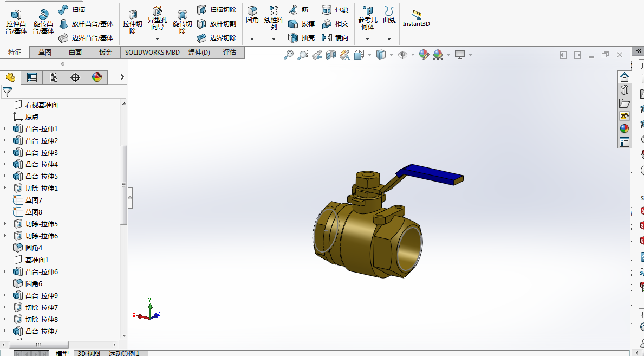
Task: Expand the 凸台-拉伸3 feature
Action: coord(4,152)
